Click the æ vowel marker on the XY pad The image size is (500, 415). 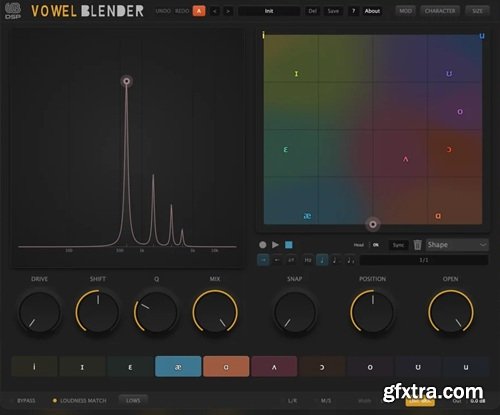[307, 216]
